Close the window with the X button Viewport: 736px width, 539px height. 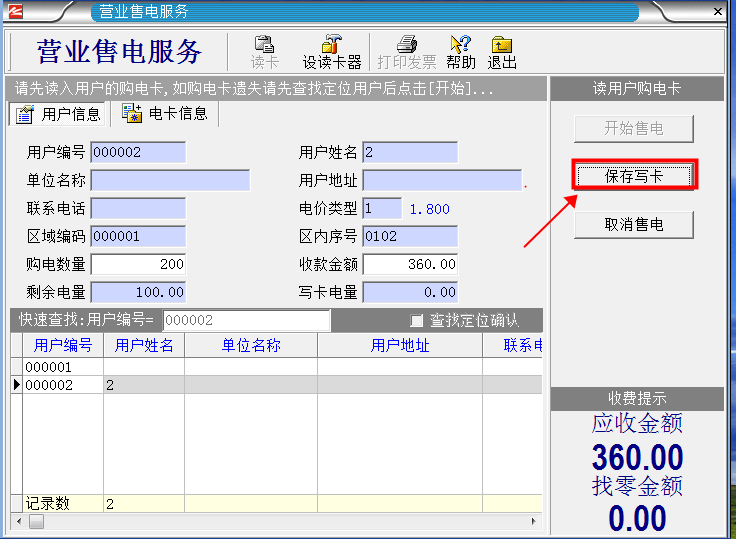tap(718, 12)
